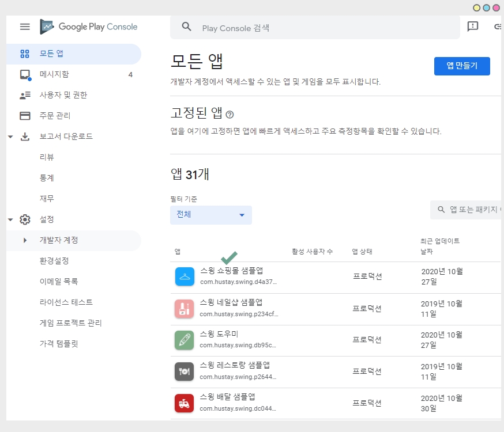This screenshot has width=504, height=432.
Task: Select 모든 앱 in the sidebar
Action: tap(74, 54)
